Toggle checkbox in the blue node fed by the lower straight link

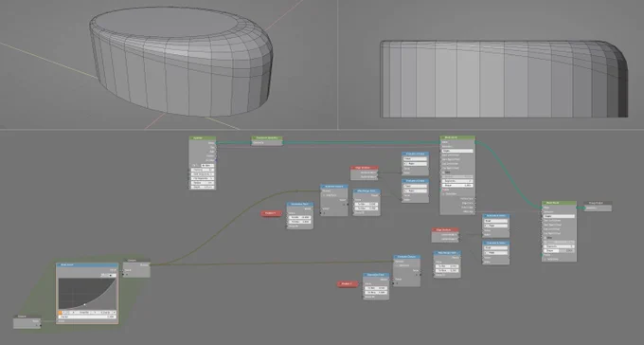pyautogui.click(x=397, y=265)
